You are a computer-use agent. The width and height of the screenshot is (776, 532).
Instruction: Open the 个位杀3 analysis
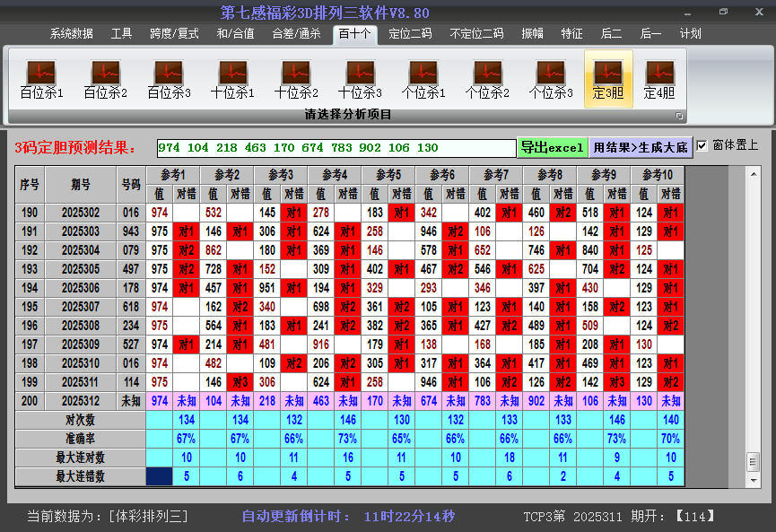pos(551,79)
